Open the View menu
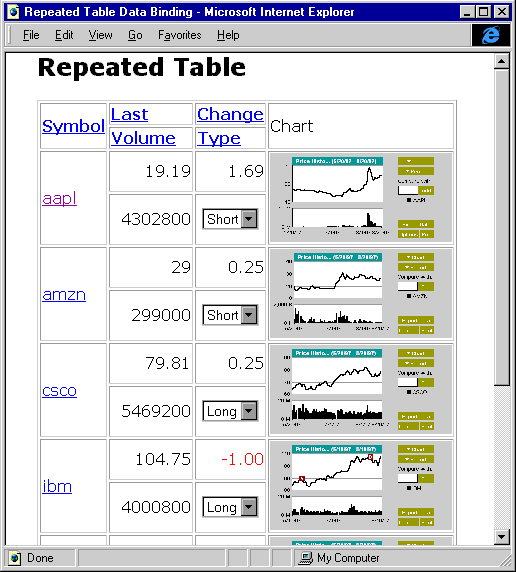The image size is (516, 572). pyautogui.click(x=100, y=35)
